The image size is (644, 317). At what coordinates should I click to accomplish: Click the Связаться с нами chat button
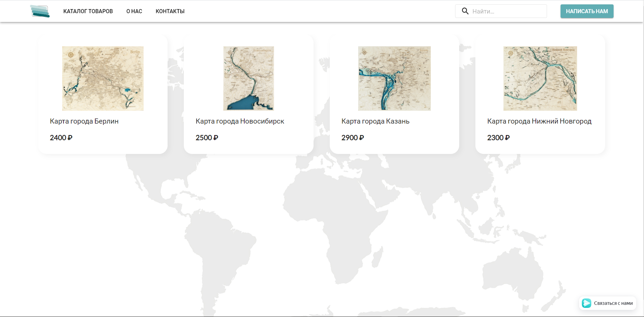(x=608, y=303)
